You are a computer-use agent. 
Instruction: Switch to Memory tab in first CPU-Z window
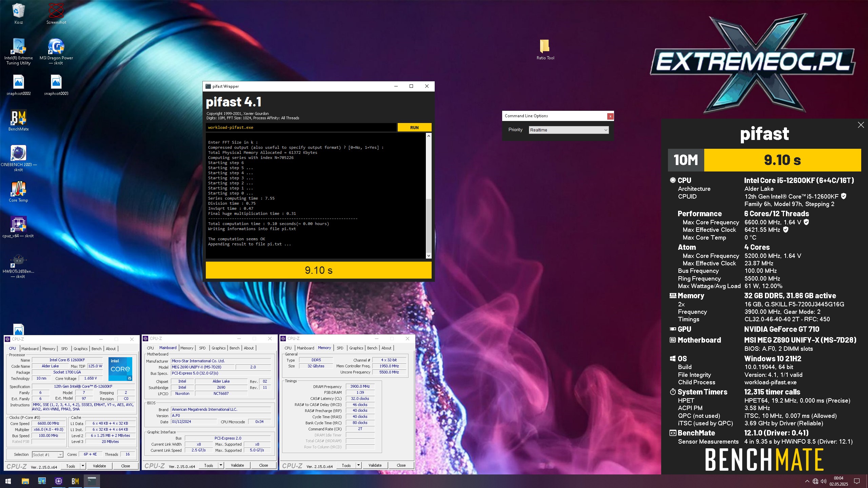49,348
